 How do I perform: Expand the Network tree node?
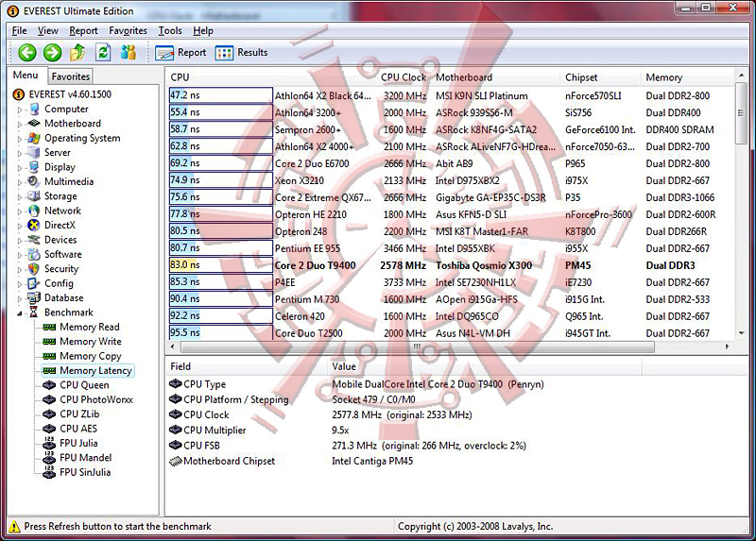pyautogui.click(x=20, y=211)
